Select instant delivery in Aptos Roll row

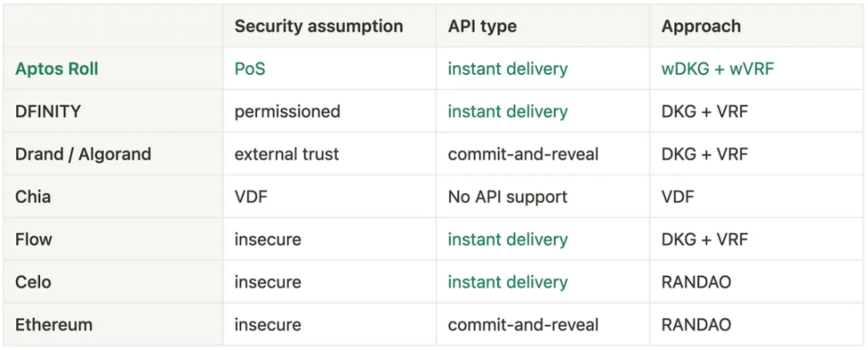507,70
